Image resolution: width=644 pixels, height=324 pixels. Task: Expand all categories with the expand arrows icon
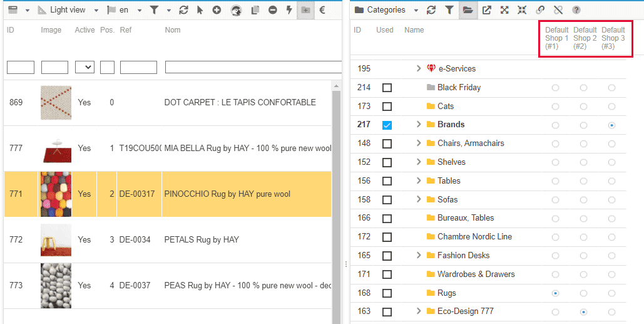tap(504, 10)
